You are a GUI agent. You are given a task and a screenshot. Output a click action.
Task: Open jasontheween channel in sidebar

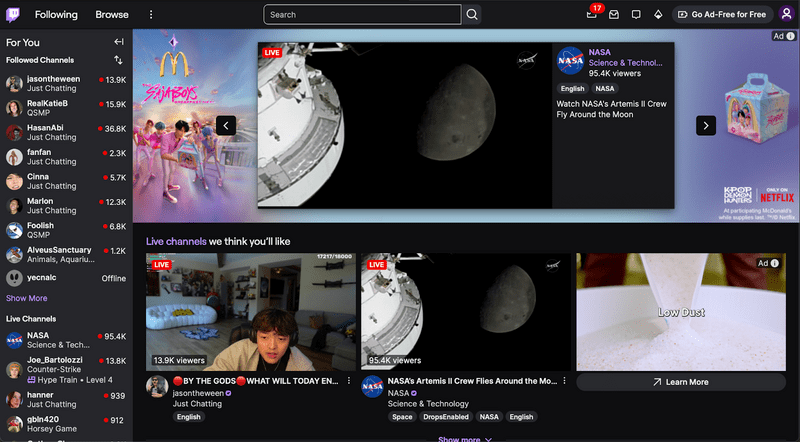[x=66, y=84]
